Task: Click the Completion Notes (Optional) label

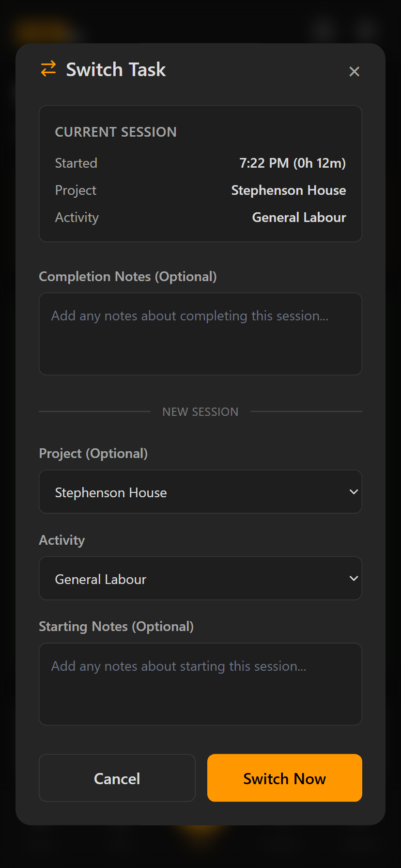Action: 128,277
